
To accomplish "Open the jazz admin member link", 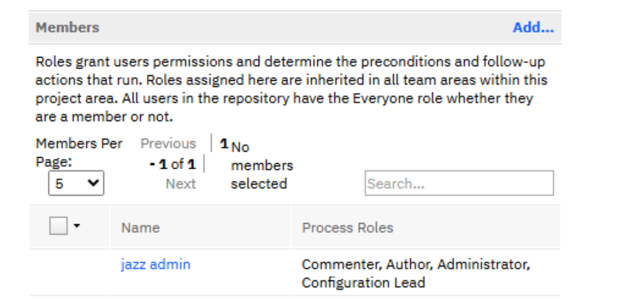I will [155, 264].
